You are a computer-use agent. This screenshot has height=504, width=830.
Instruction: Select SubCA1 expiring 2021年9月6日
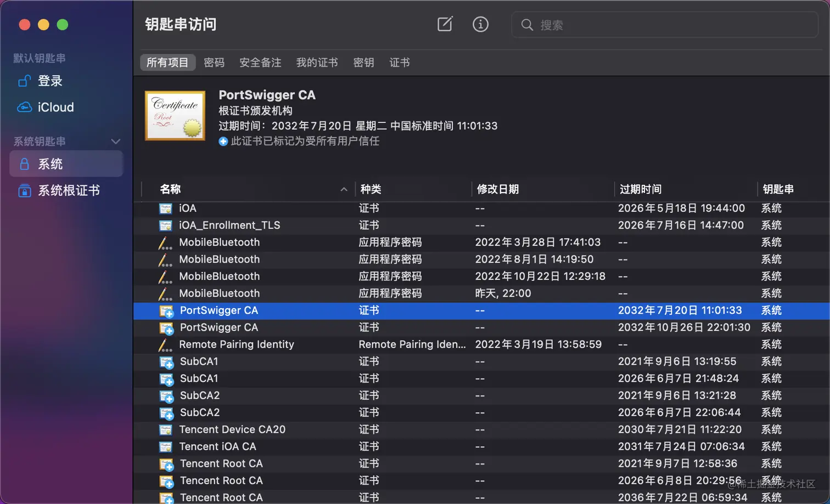481,362
